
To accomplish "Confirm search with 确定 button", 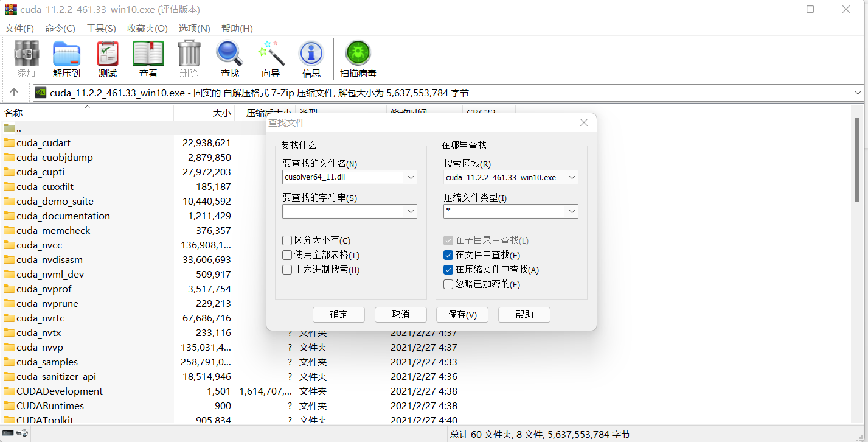I will (339, 314).
